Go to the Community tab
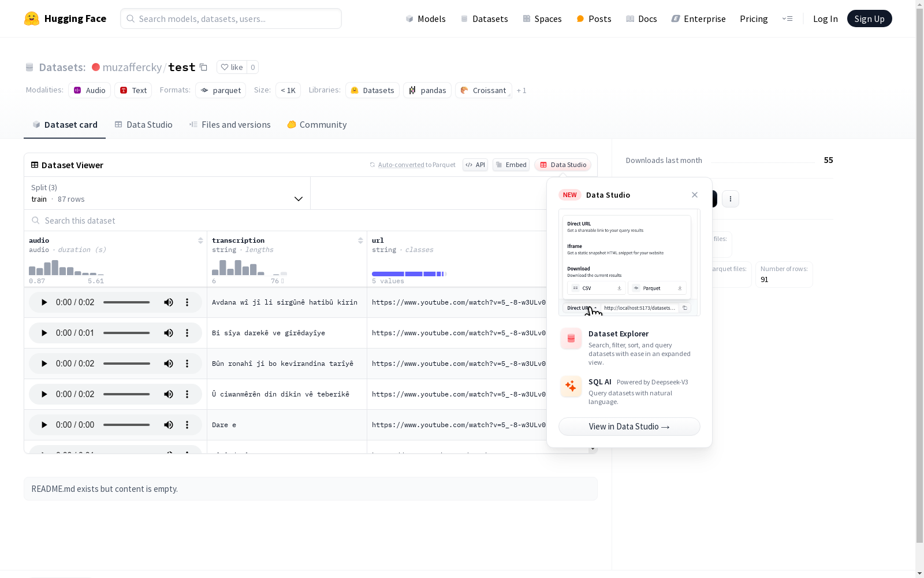Screen dimensions: 924x578 tap(317, 125)
